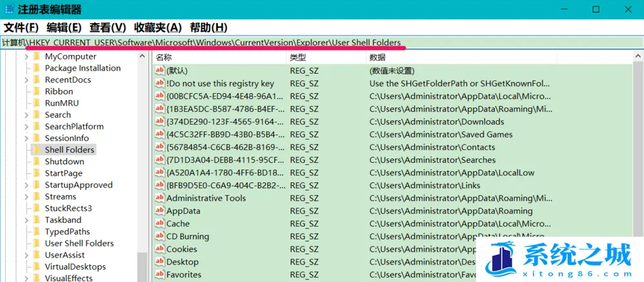
Task: Click the C:\Users\Administrator\Downloads data cell
Action: [437, 122]
